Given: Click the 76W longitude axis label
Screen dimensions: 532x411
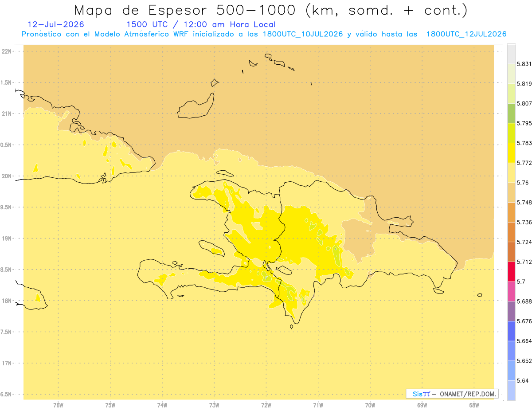Looking at the screenshot, I should pos(58,405).
